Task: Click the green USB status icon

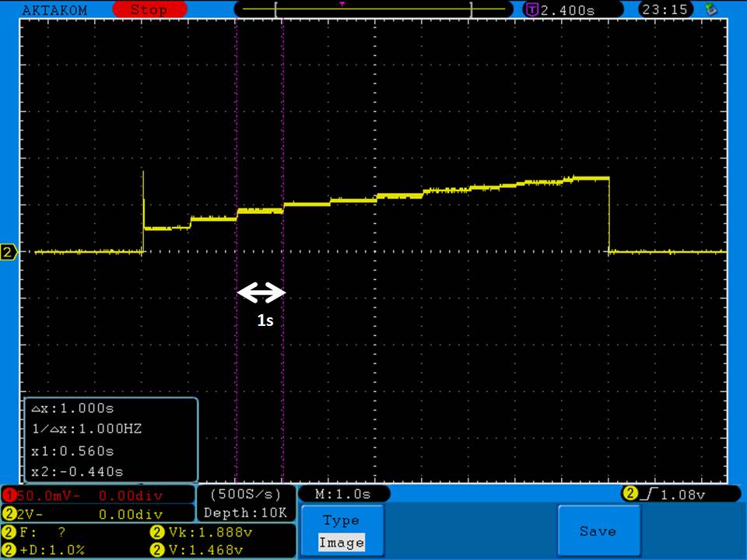Action: pos(710,9)
